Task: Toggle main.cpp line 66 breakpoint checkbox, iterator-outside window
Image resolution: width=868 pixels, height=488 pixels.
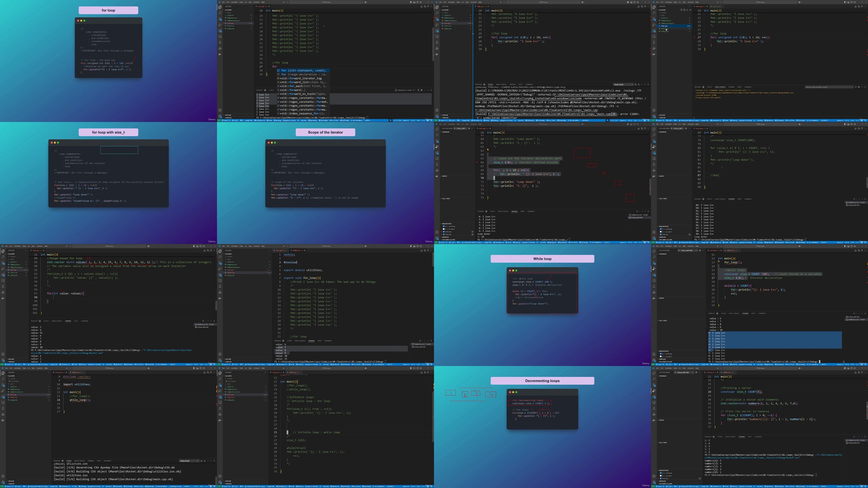Action: tap(443, 235)
